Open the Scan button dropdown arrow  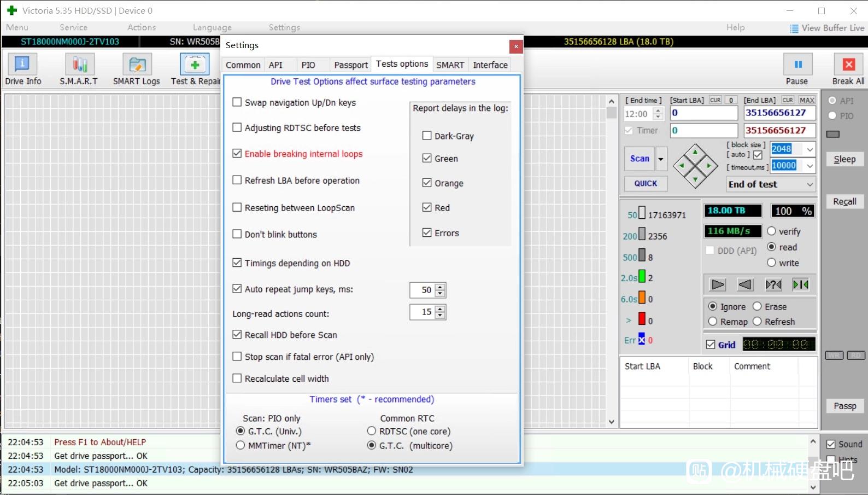click(661, 159)
